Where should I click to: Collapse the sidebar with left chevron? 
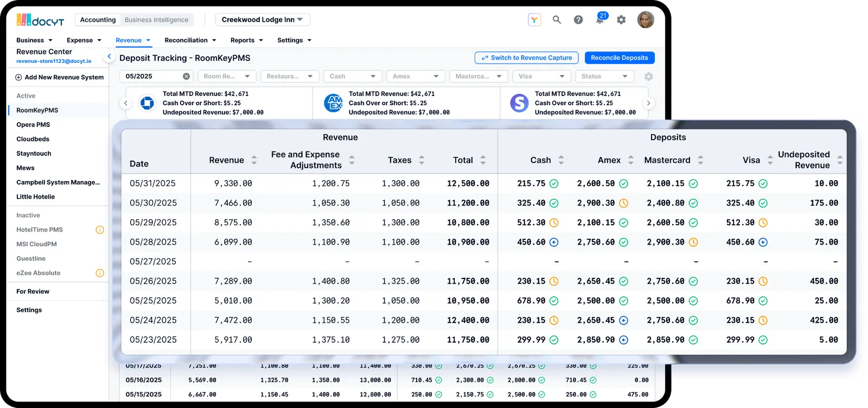(x=109, y=56)
